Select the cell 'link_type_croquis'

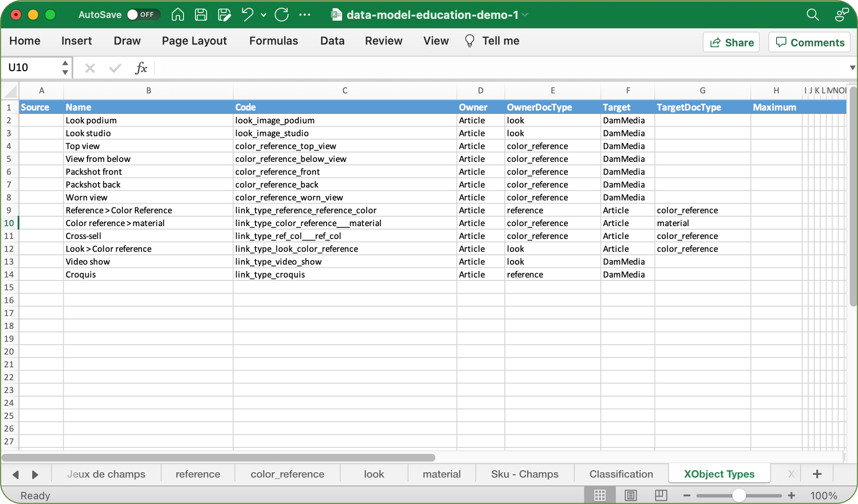[x=345, y=275]
